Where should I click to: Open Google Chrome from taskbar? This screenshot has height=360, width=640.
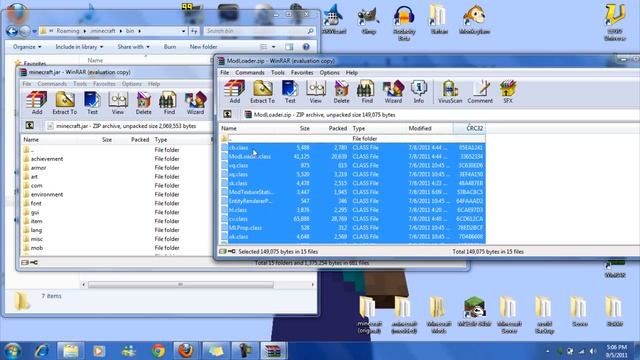(x=158, y=351)
